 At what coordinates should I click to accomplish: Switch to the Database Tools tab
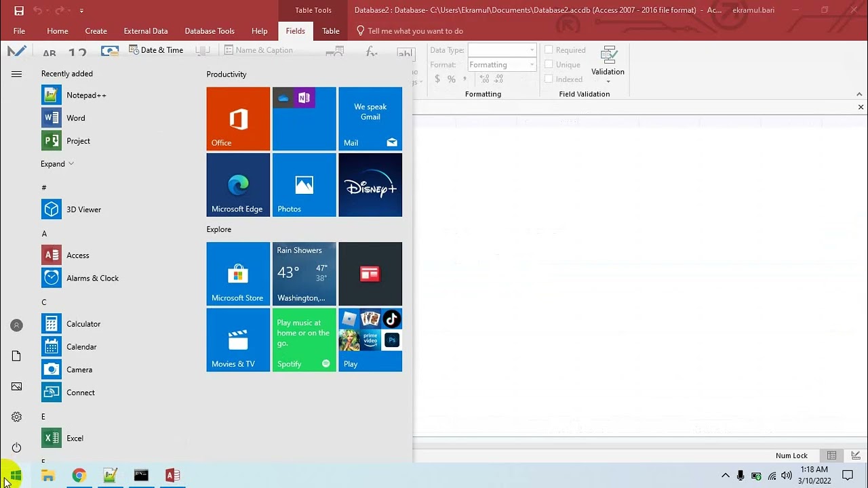click(x=210, y=31)
